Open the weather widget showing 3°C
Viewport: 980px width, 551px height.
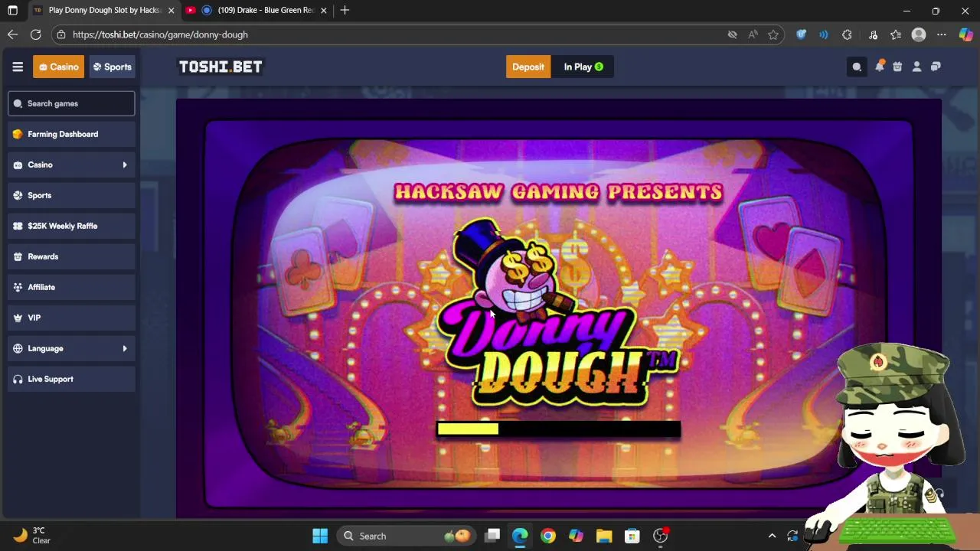pyautogui.click(x=32, y=536)
